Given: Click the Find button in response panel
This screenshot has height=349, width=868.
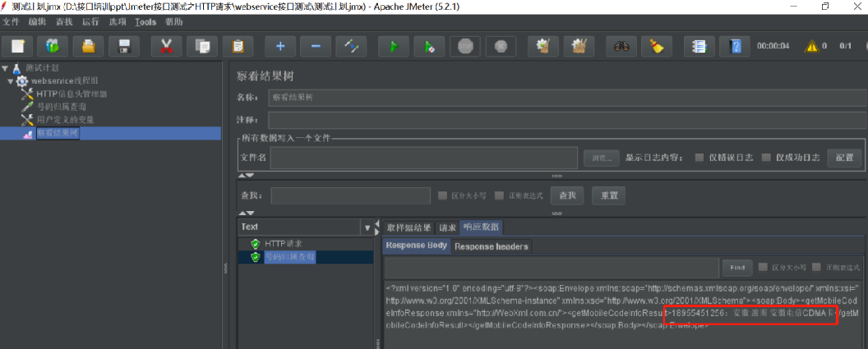Looking at the screenshot, I should coord(737,268).
